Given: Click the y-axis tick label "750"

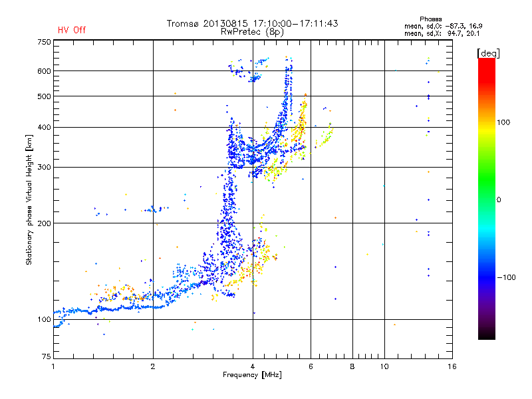Looking at the screenshot, I should [x=44, y=42].
